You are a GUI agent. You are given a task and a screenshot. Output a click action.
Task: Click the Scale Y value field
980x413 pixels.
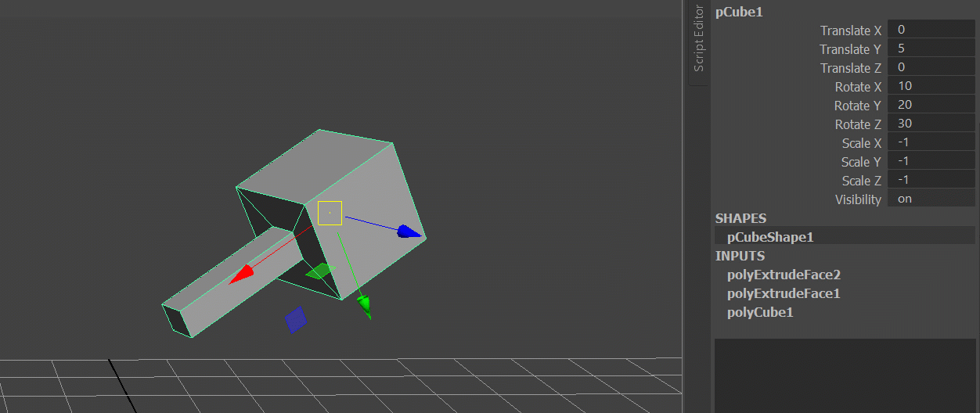tap(931, 161)
